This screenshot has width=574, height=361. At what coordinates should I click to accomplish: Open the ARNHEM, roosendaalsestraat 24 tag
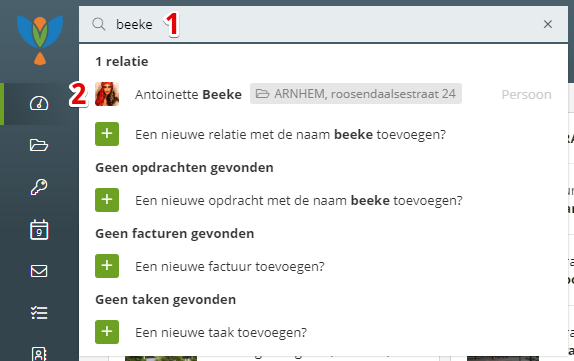(x=356, y=94)
